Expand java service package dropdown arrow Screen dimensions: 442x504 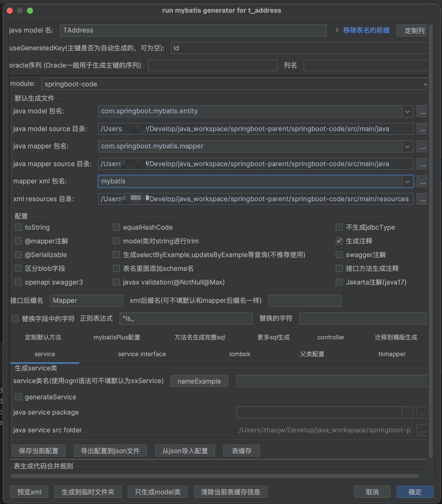(x=407, y=413)
